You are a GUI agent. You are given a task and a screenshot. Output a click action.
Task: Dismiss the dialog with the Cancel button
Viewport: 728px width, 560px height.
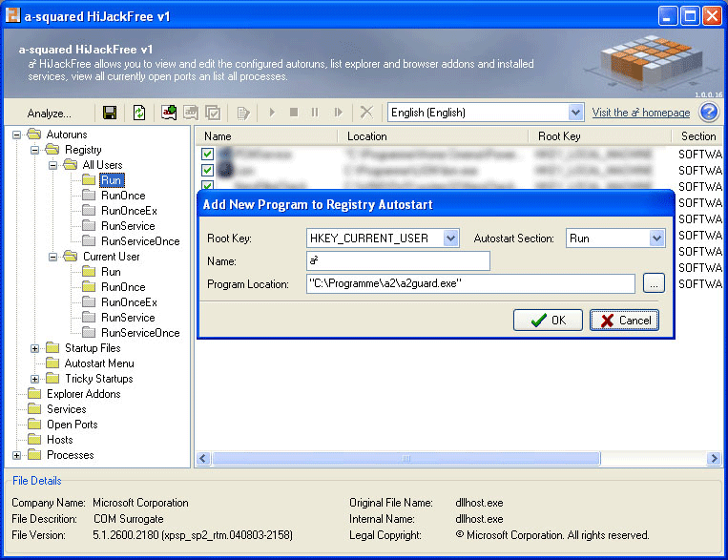coord(624,320)
